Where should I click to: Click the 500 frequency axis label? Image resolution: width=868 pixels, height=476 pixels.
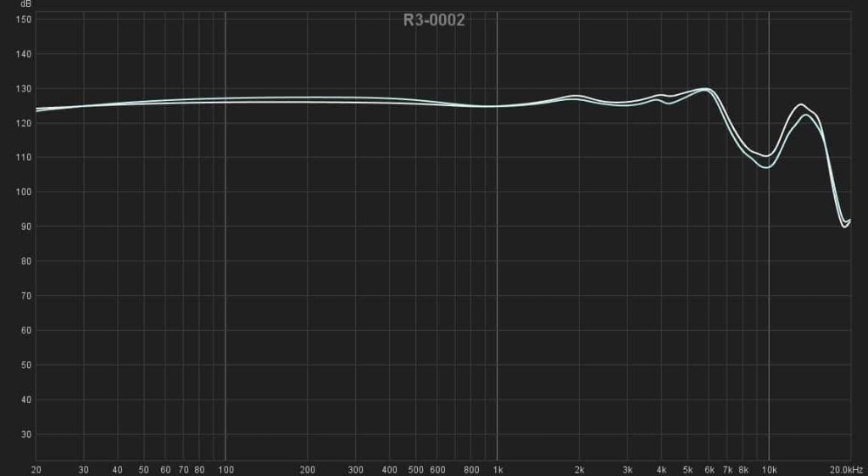(x=415, y=470)
